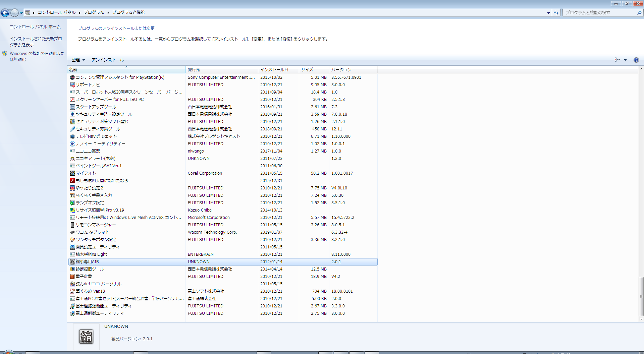Open the recent pages dropdown next to navigation arrows
This screenshot has height=354, width=644.
coord(21,13)
